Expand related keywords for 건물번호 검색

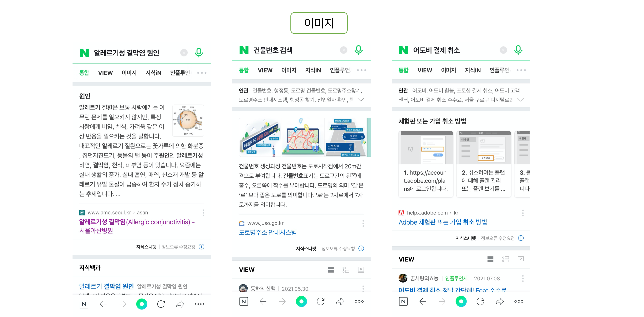click(361, 100)
